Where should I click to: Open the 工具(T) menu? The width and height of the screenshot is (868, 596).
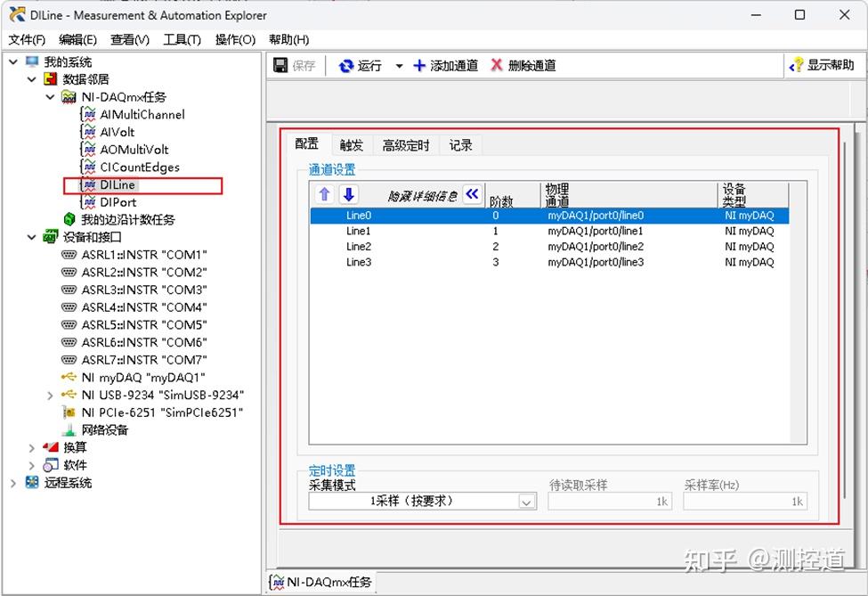182,40
